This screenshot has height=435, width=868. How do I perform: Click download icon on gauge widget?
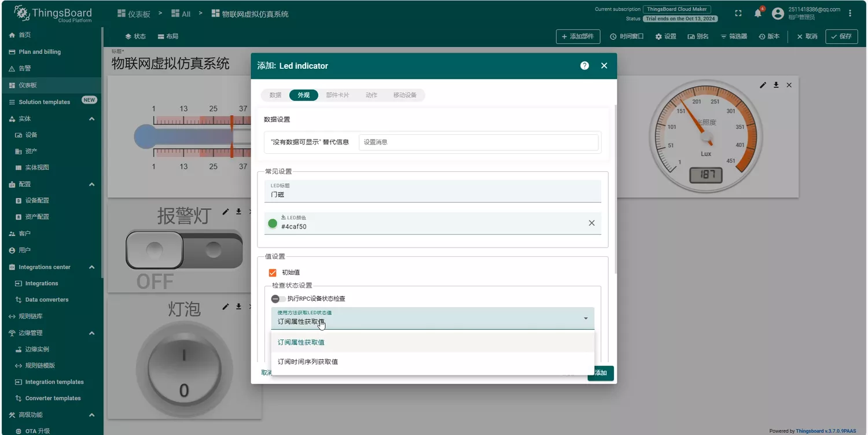pos(776,85)
